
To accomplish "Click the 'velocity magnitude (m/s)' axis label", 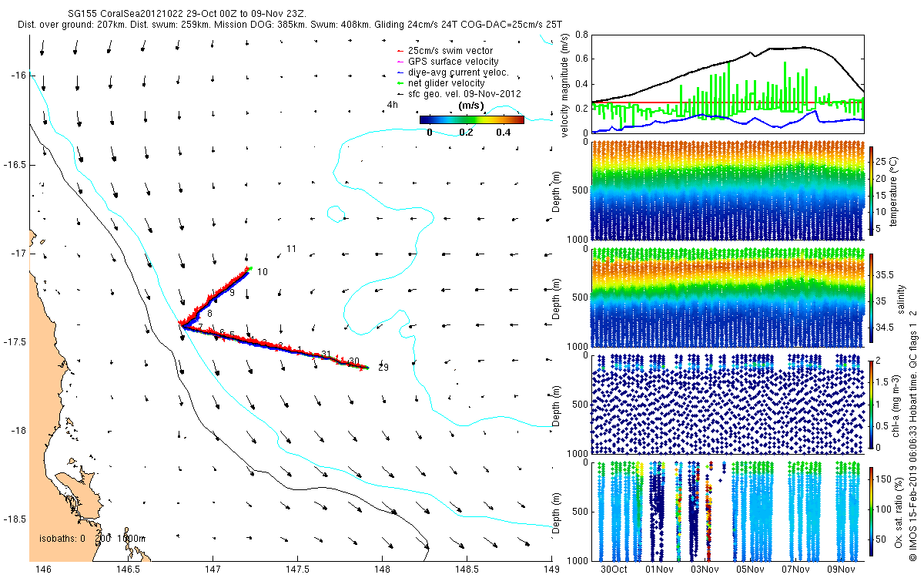I will click(565, 84).
